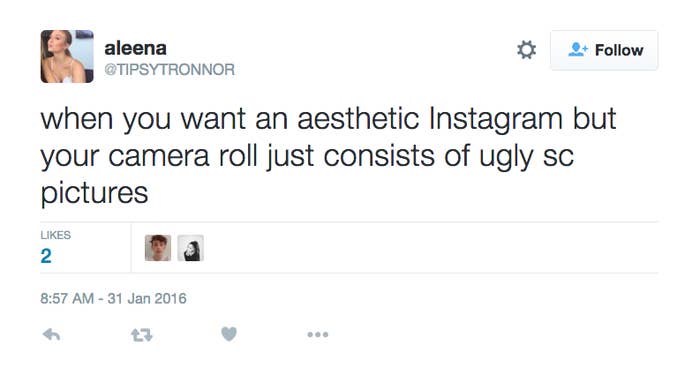Click the tweet's first line about aesthetic Instagram
The height and width of the screenshot is (375, 700).
[x=328, y=120]
